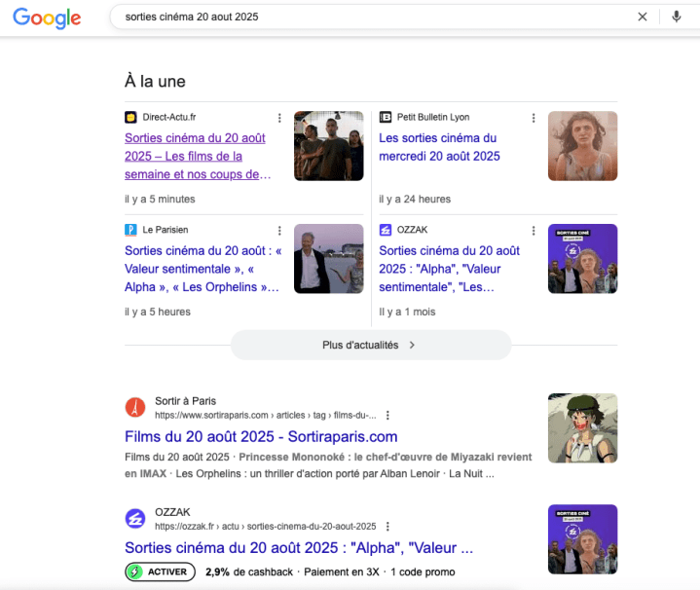Image resolution: width=700 pixels, height=590 pixels.
Task: Open three-dot menu for Direct-Actu.fr article
Action: [279, 118]
